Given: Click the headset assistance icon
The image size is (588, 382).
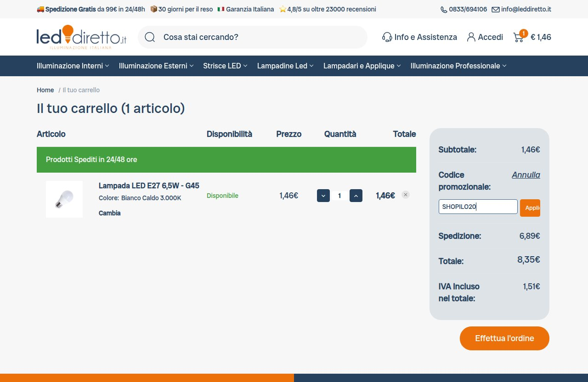Looking at the screenshot, I should pos(387,37).
